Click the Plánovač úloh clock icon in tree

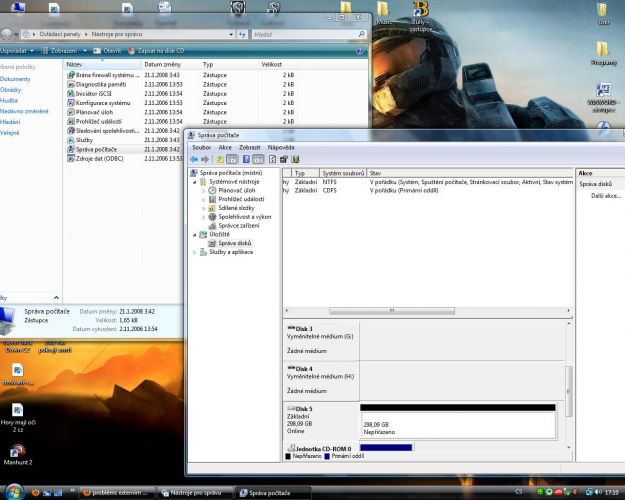[x=212, y=191]
